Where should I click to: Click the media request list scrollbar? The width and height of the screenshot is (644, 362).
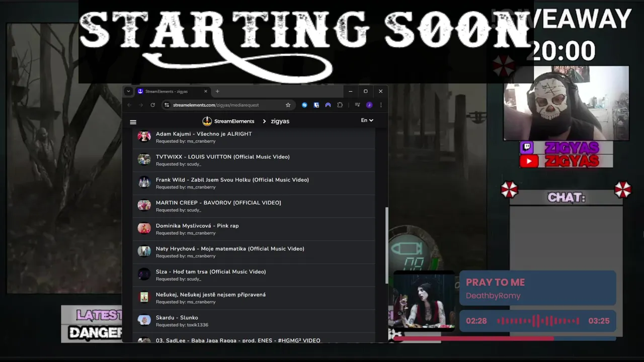point(386,245)
